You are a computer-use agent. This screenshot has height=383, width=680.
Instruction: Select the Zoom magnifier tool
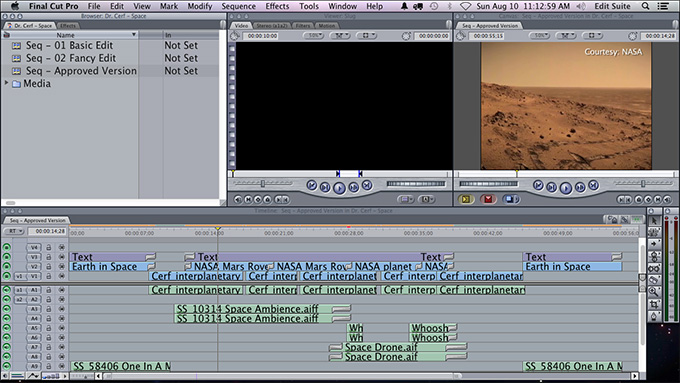click(x=654, y=292)
